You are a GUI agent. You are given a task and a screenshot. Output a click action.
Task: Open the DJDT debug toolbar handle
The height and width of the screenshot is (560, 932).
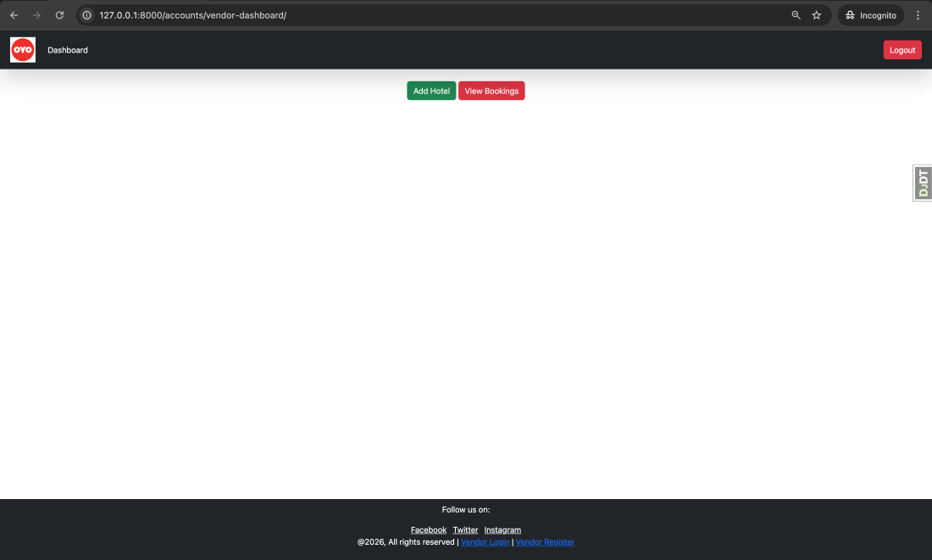[923, 183]
